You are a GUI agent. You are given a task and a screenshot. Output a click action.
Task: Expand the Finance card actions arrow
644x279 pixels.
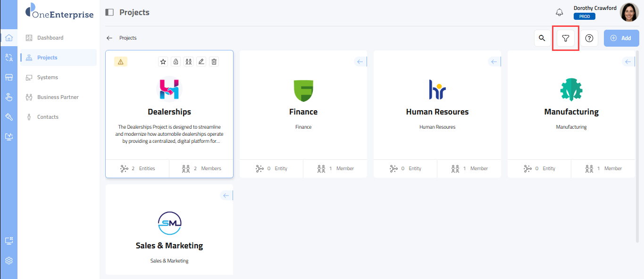click(360, 62)
